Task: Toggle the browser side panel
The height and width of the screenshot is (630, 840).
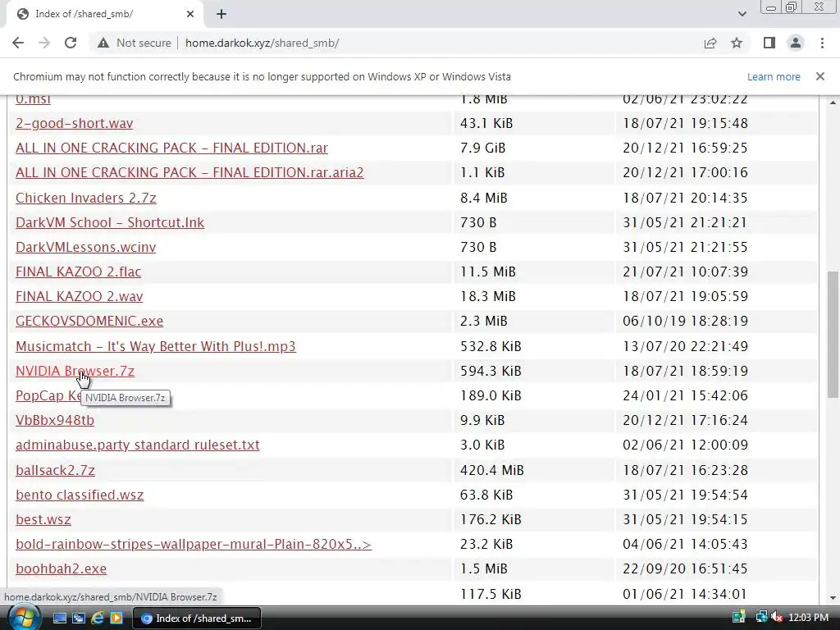Action: (769, 43)
